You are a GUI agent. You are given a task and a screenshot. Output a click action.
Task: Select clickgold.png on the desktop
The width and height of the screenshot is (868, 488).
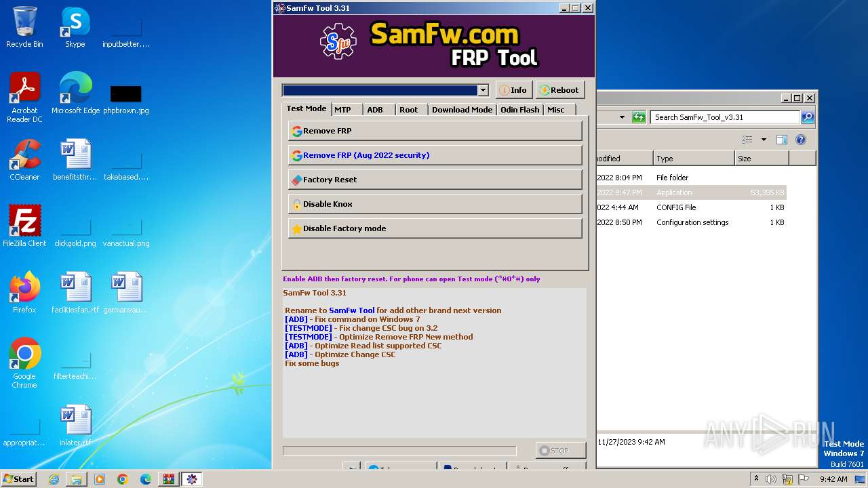75,232
